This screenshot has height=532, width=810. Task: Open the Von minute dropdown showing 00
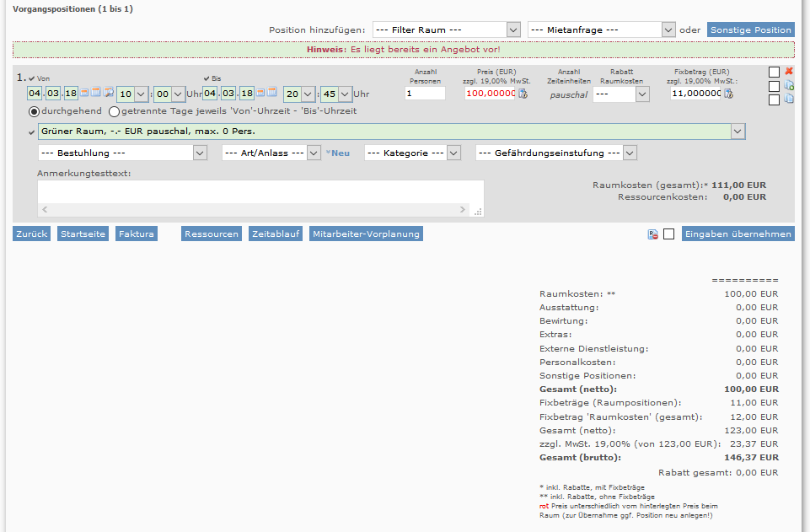[170, 94]
